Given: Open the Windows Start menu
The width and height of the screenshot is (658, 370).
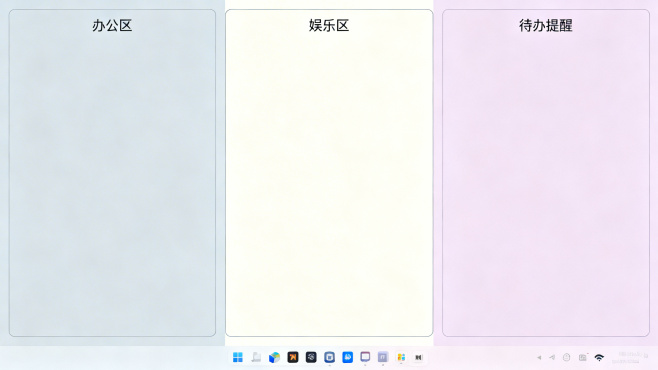Looking at the screenshot, I should pos(238,357).
